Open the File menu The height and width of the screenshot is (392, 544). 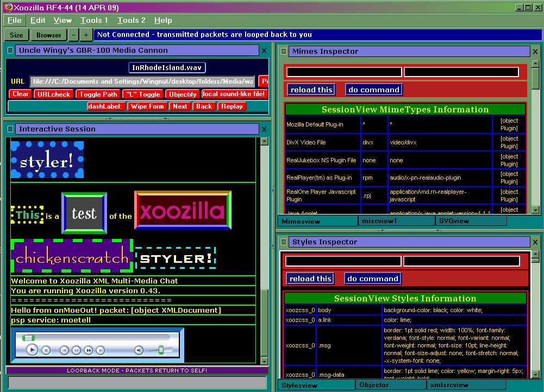coord(15,21)
